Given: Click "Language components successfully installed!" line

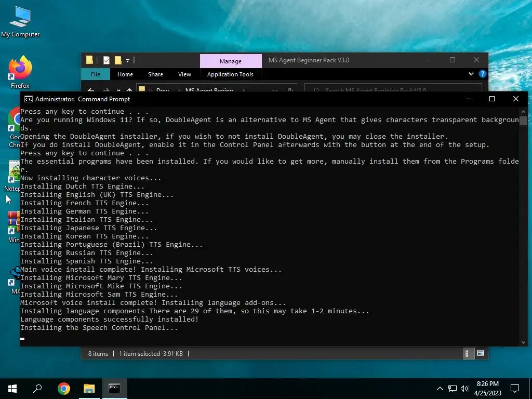Looking at the screenshot, I should pos(109,320).
